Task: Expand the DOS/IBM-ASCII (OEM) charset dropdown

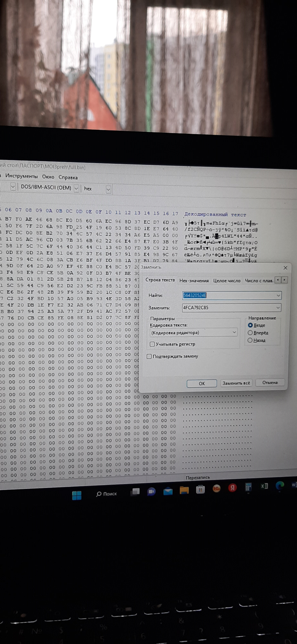Action: (76, 188)
